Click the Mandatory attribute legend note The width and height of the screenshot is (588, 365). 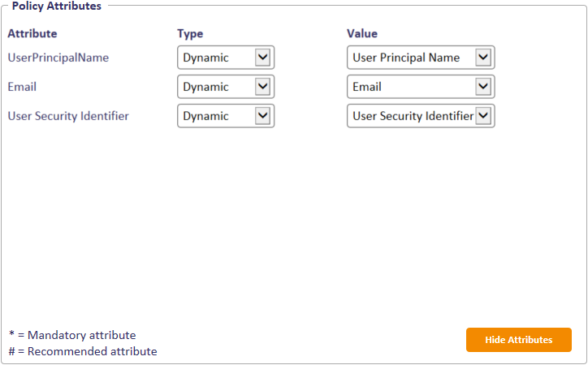(x=72, y=335)
